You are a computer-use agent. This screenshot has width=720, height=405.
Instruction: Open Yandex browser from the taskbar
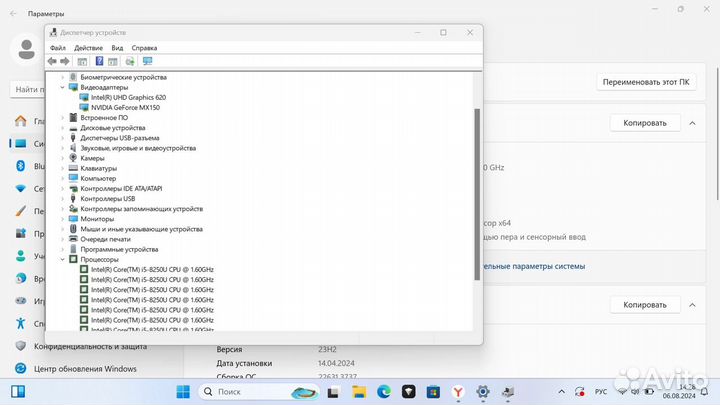(458, 392)
